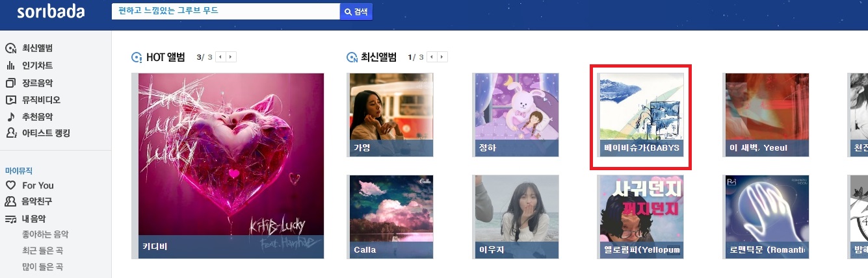Open the 장르음악 icon in sidebar
868x278 pixels.
pos(10,83)
